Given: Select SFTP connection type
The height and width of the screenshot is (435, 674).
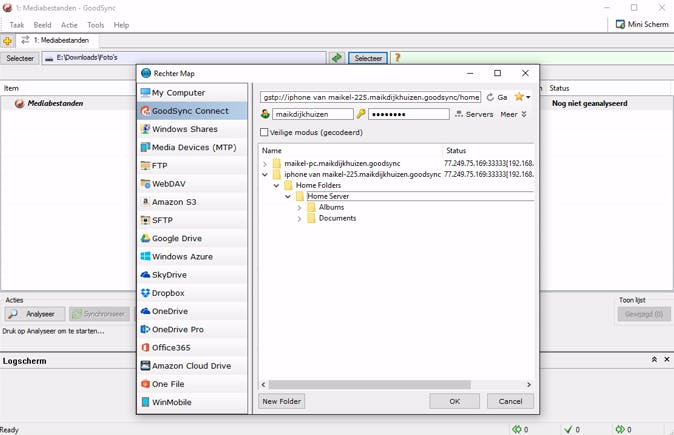Looking at the screenshot, I should [x=193, y=220].
